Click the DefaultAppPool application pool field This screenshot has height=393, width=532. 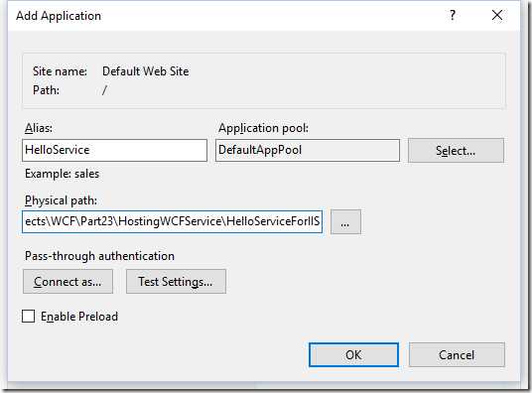tap(308, 150)
